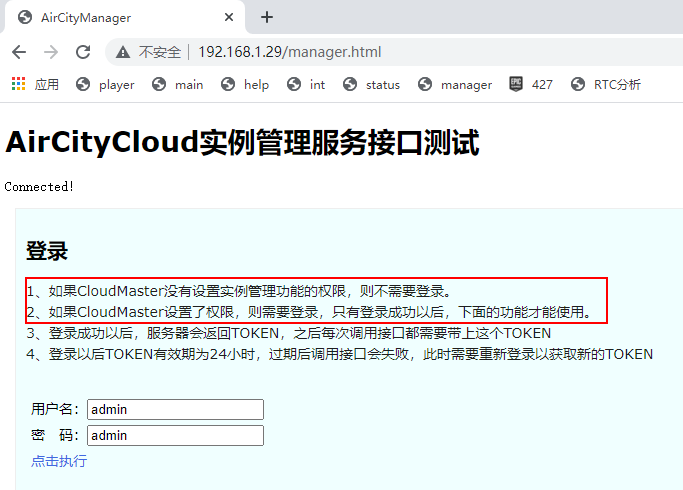The height and width of the screenshot is (490, 683).
Task: Reload the current page
Action: (x=83, y=52)
